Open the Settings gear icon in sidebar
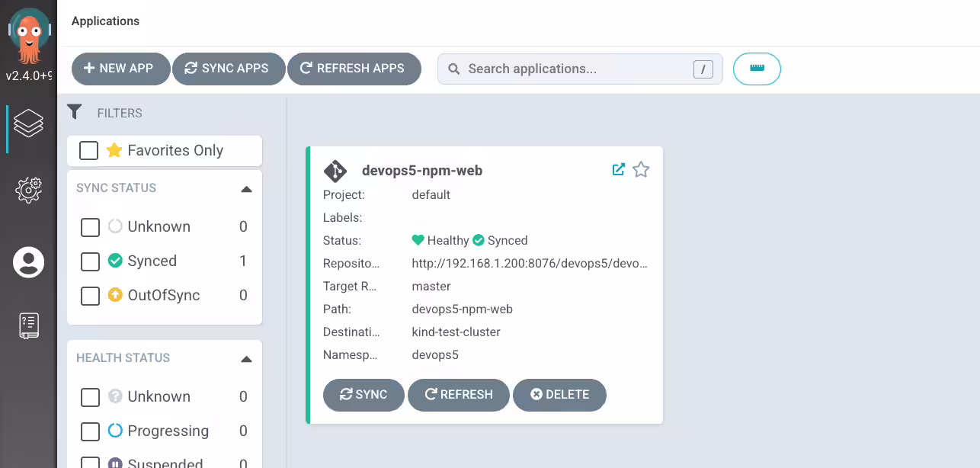This screenshot has height=468, width=980. (28, 190)
